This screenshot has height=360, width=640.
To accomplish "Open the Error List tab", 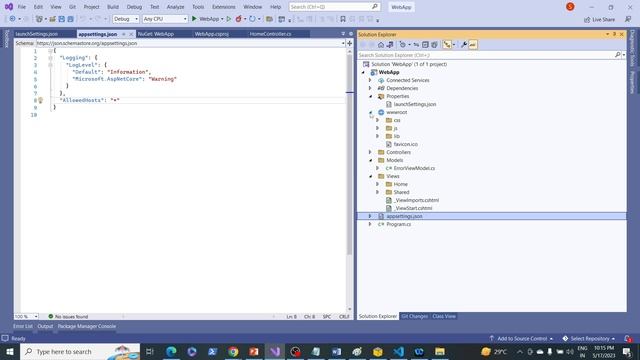I will pyautogui.click(x=22, y=326).
